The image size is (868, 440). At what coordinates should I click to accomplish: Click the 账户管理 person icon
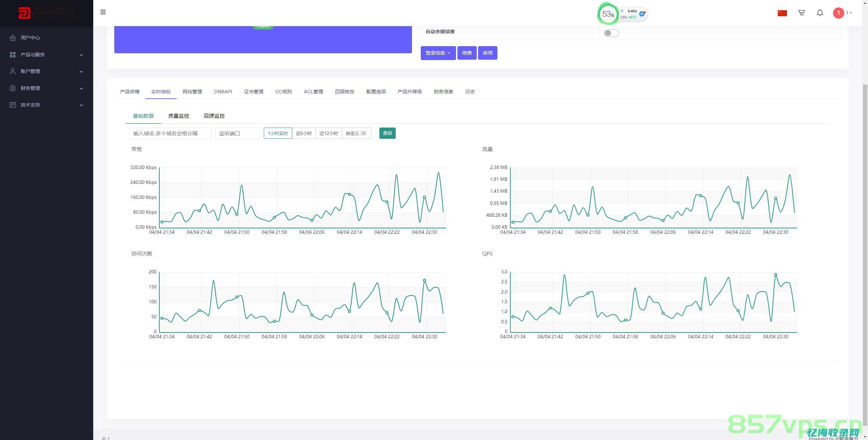(13, 71)
